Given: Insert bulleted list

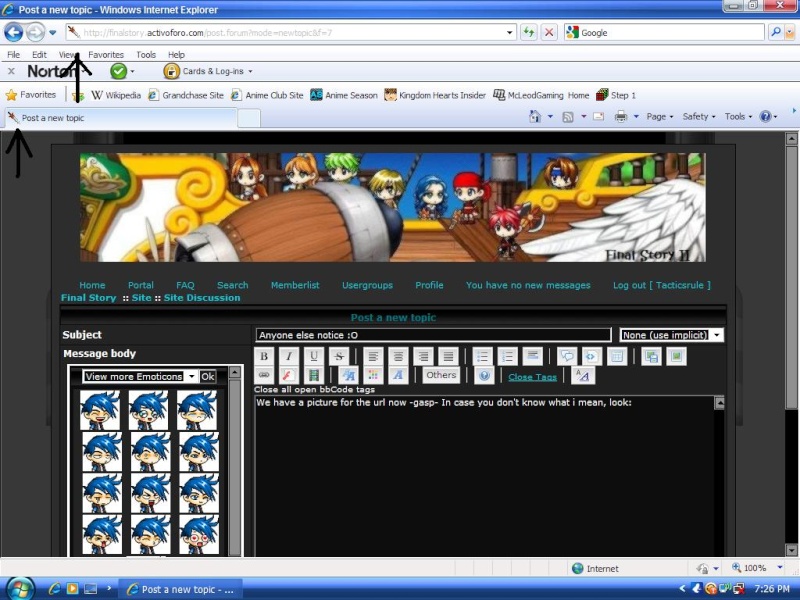Looking at the screenshot, I should [x=482, y=356].
